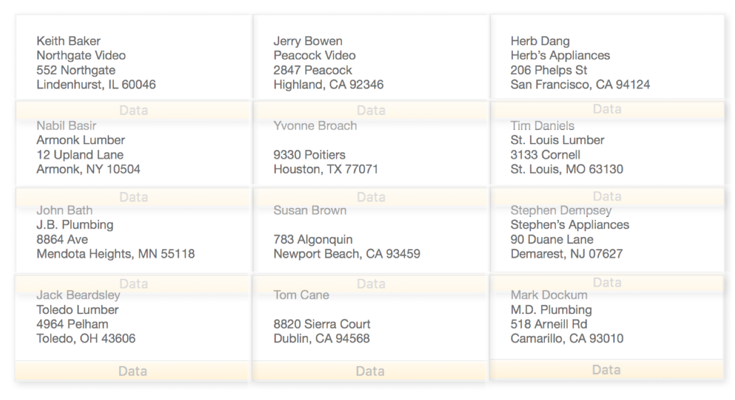The width and height of the screenshot is (735, 400).
Task: Click Data bar beneath Tom Cane's label
Action: [370, 371]
